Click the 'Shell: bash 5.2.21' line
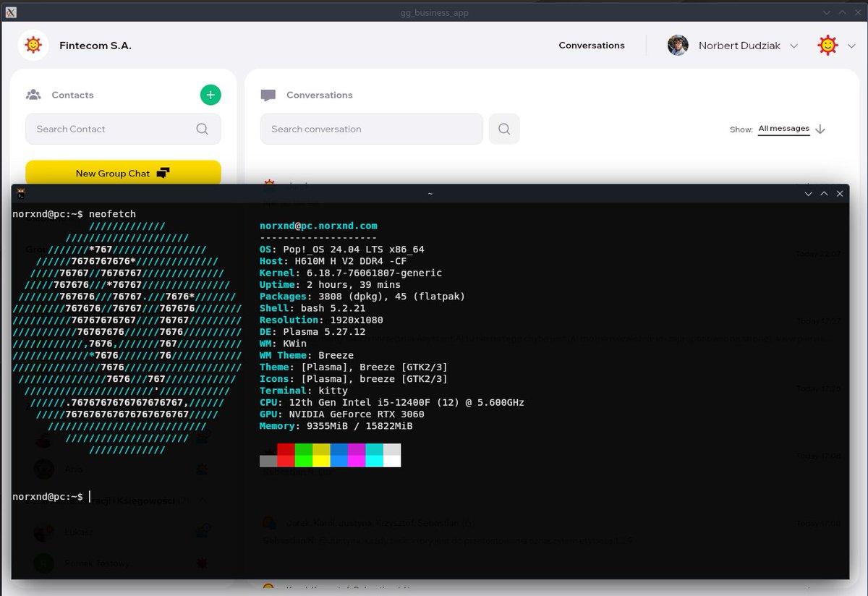The image size is (868, 596). (312, 308)
